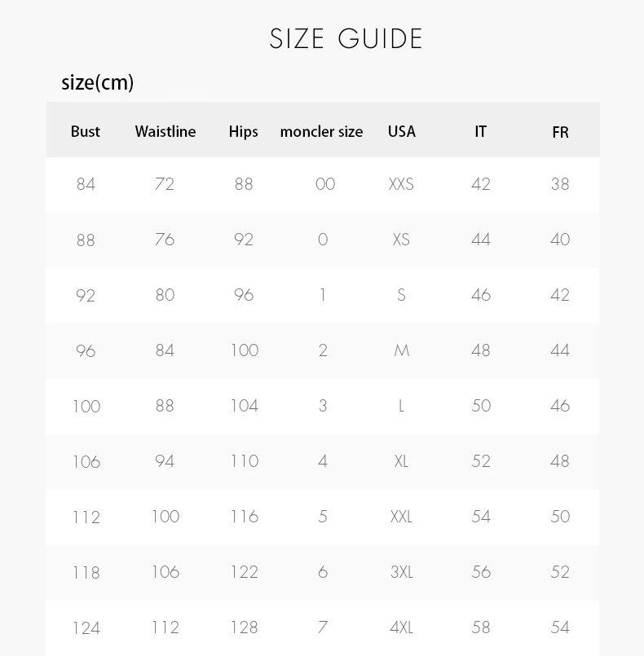644x656 pixels.
Task: Choose the XXL size cell
Action: click(401, 517)
